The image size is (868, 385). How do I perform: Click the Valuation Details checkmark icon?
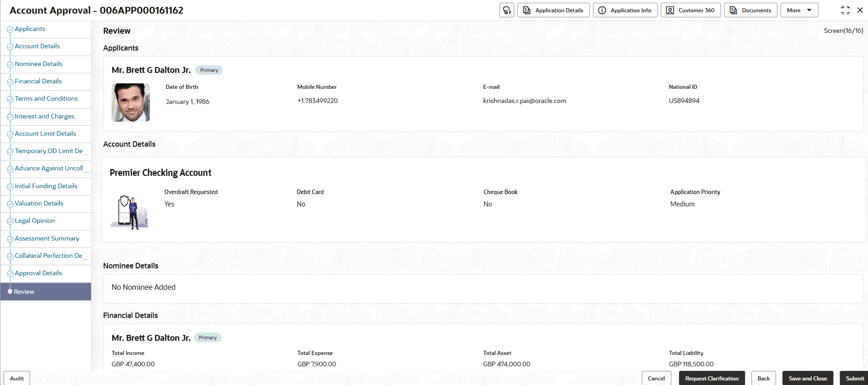coord(10,204)
